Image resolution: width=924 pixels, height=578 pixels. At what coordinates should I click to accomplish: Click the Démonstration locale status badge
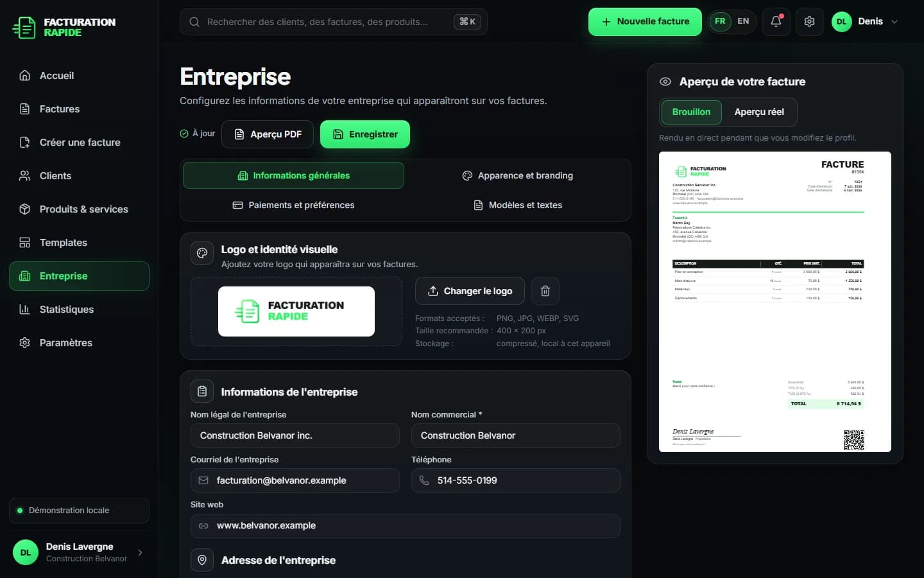[x=79, y=511]
